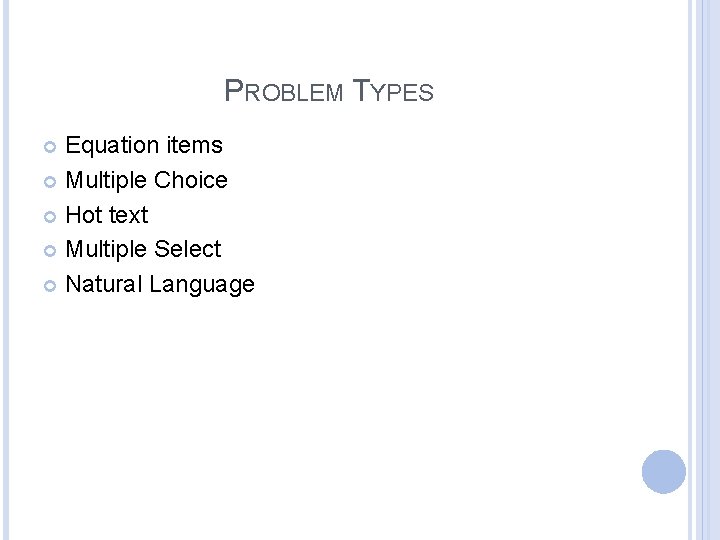
Task: Click the word Multiple in Multiple Choice
Action: 107,181
